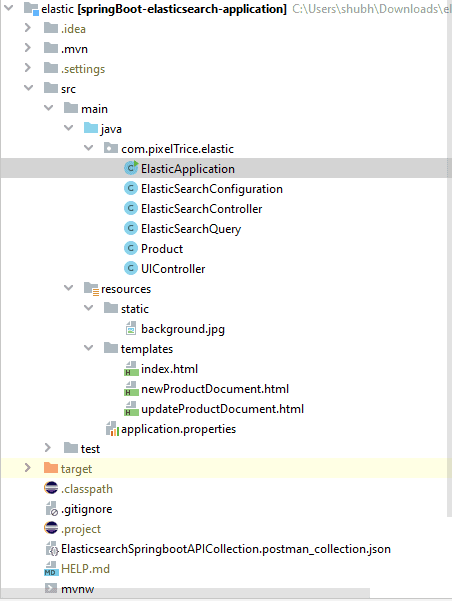Click the Postman collection JSON file icon
452x601 pixels.
52,549
